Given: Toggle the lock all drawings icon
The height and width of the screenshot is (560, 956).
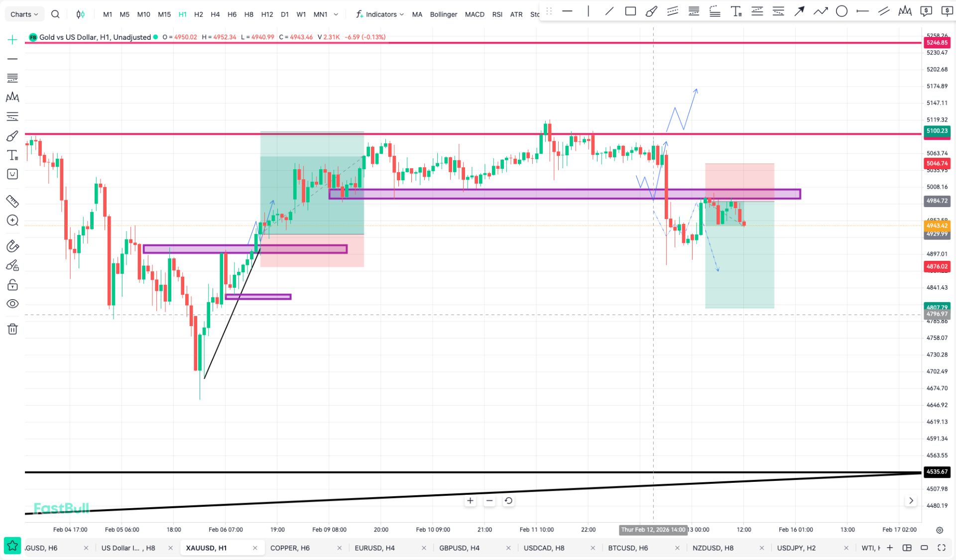Looking at the screenshot, I should pos(12,285).
